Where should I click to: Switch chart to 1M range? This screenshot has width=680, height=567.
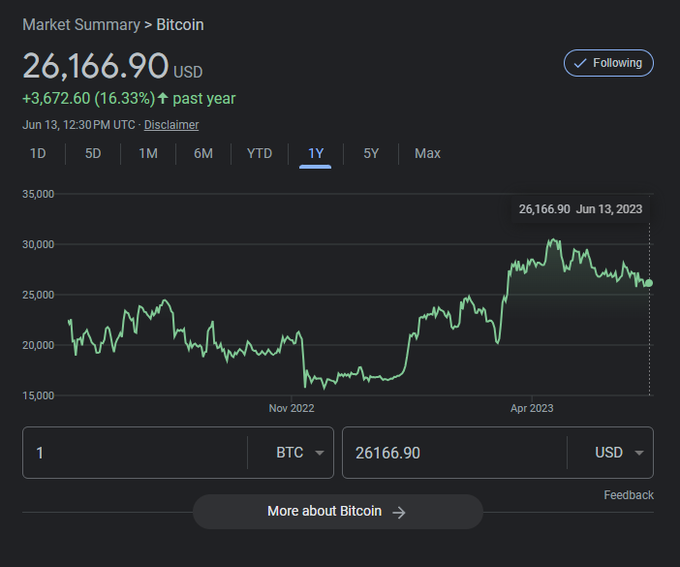148,153
